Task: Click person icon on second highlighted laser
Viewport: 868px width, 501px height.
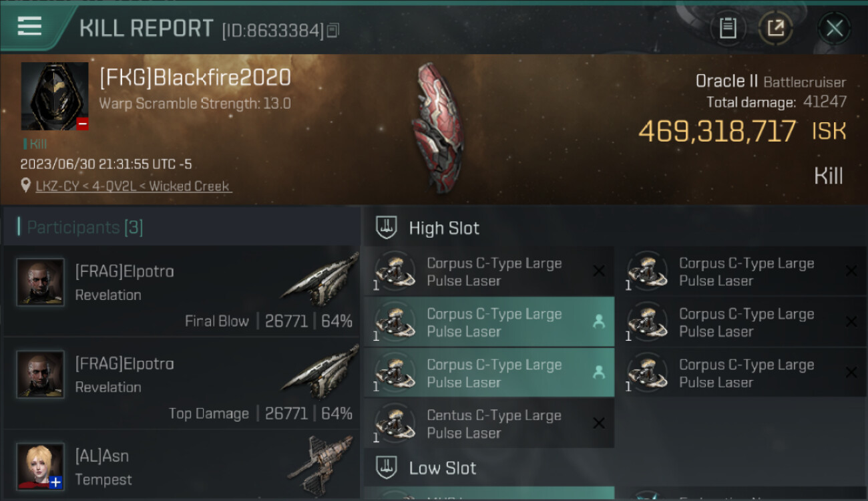Action: click(x=598, y=373)
